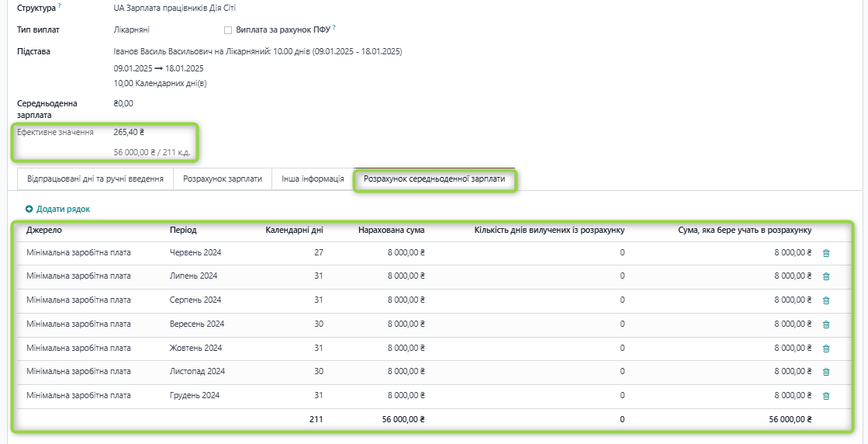Sort table by Календарні дні column
The image size is (868, 444).
coord(294,231)
